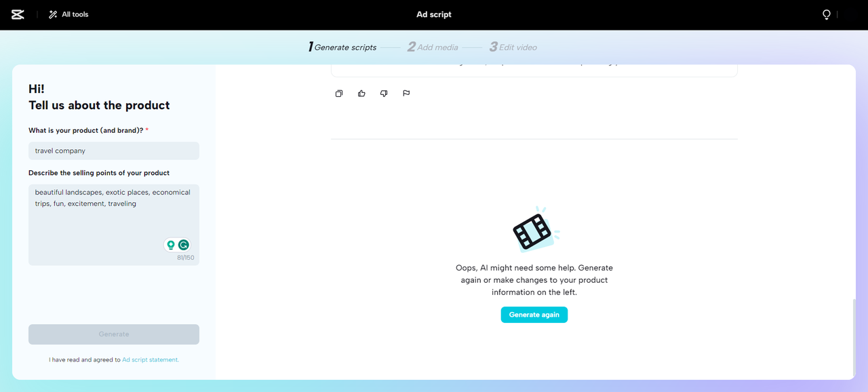This screenshot has height=392, width=868.
Task: Open the Ad script statement link
Action: tap(150, 359)
